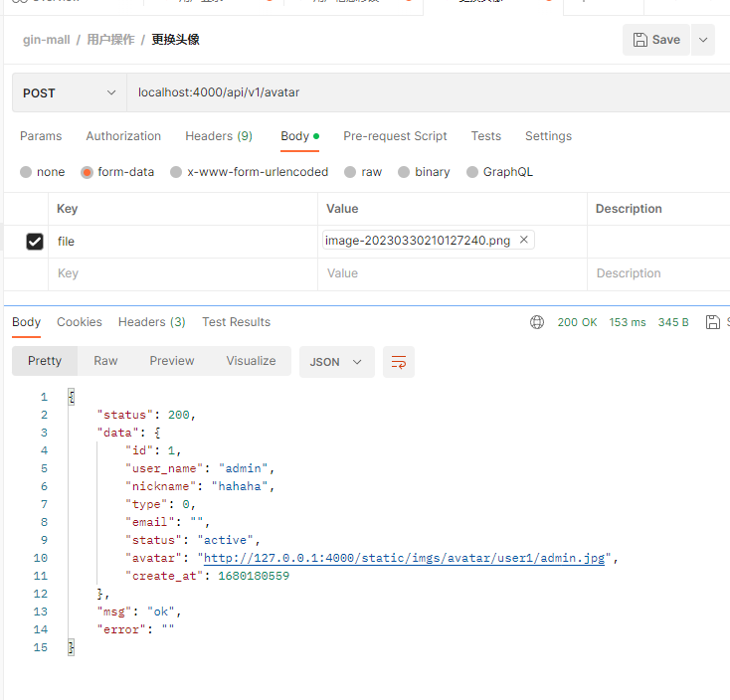Image resolution: width=730 pixels, height=700 pixels.
Task: Open the avatar URL link in response
Action: click(x=404, y=558)
